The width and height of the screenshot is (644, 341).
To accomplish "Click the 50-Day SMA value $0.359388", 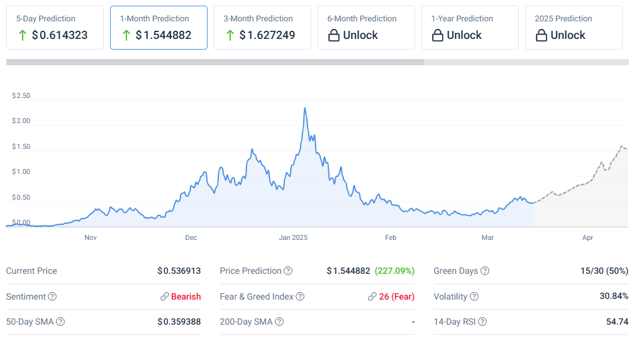I will click(179, 322).
